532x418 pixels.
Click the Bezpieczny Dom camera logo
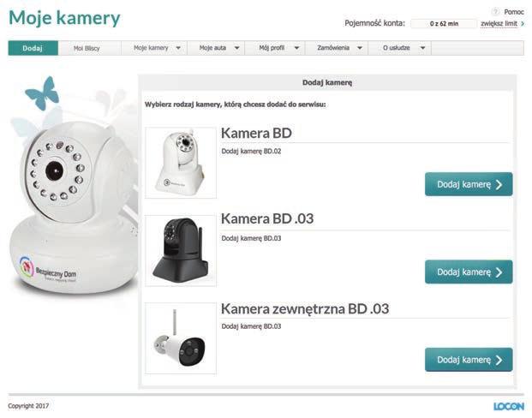point(48,270)
